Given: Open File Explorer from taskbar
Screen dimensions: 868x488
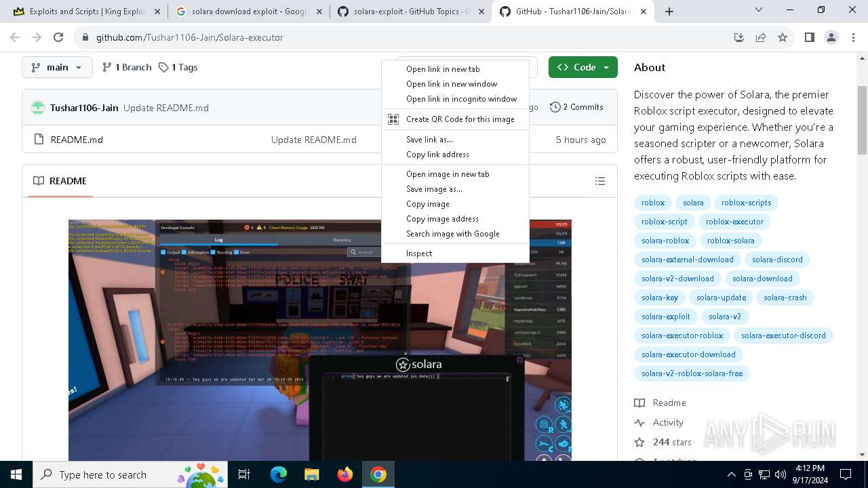Looking at the screenshot, I should pos(312,474).
